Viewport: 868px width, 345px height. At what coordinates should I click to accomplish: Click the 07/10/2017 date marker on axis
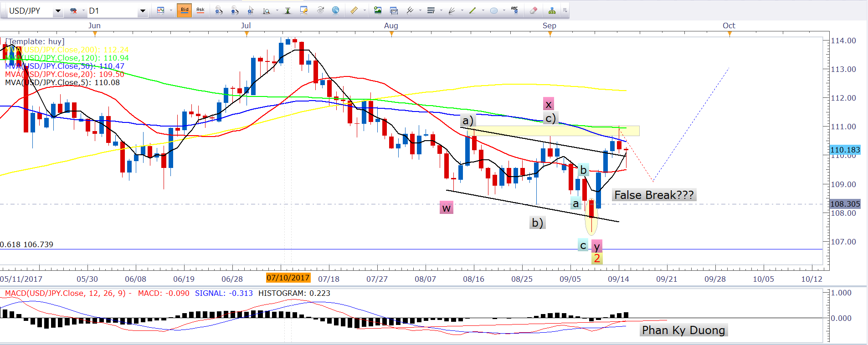pos(288,278)
